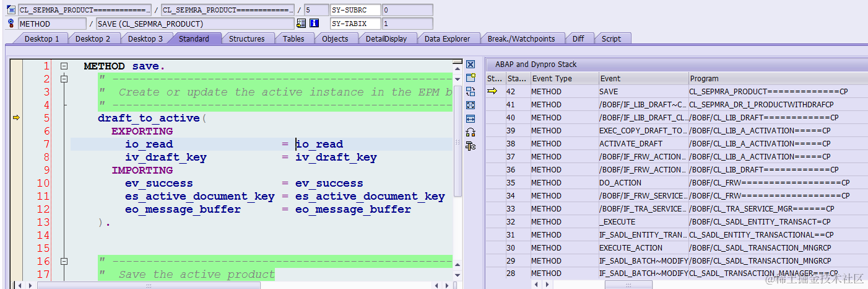Click es_active_document_key at line 11

[200, 196]
